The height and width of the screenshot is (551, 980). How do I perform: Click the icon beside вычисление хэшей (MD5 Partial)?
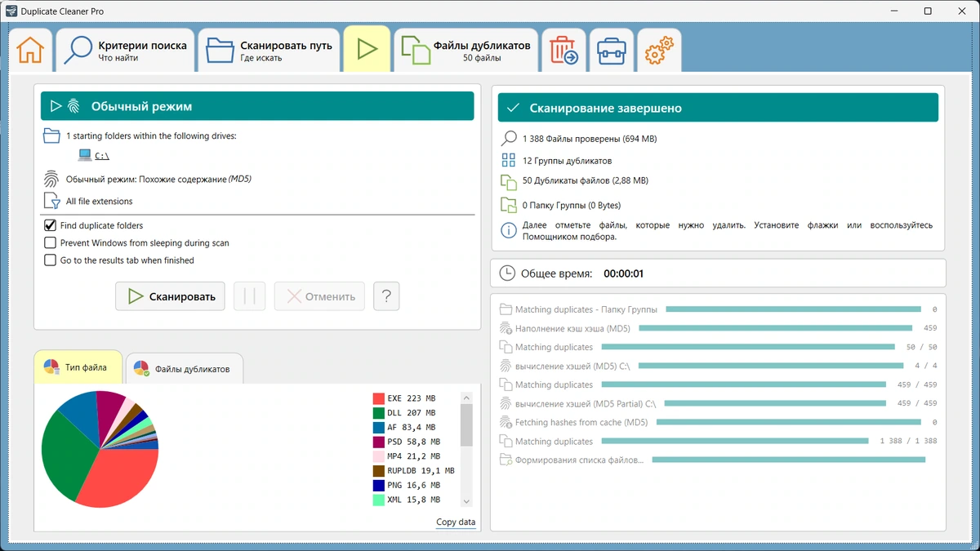click(505, 403)
